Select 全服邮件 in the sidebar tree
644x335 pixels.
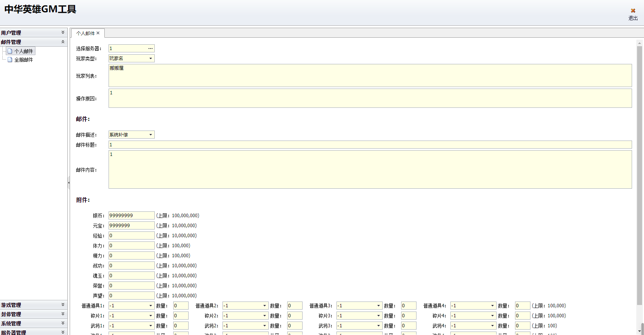coord(23,60)
